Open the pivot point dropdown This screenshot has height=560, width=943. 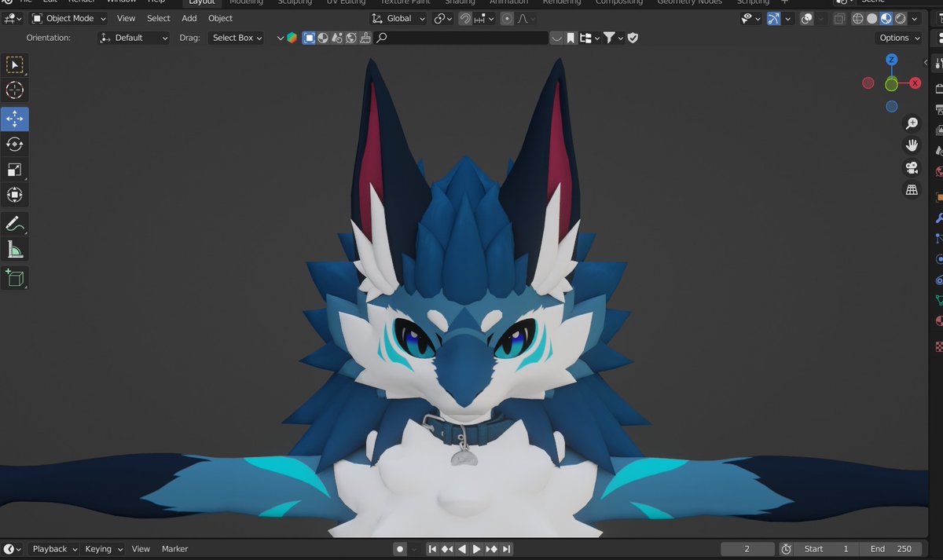tap(443, 18)
